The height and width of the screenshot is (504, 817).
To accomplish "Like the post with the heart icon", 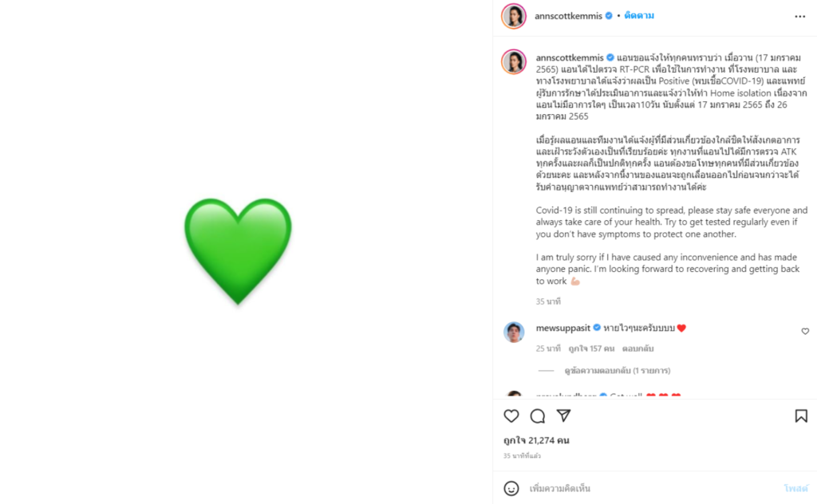I will tap(511, 416).
